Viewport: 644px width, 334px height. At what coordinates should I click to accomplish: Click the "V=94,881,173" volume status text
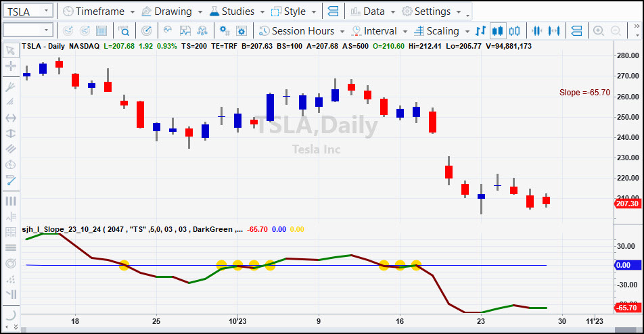coord(509,46)
